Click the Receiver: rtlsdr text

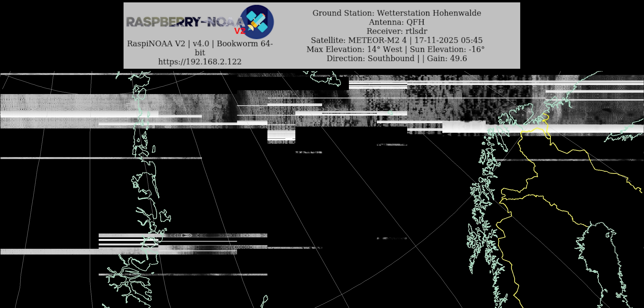tap(396, 31)
